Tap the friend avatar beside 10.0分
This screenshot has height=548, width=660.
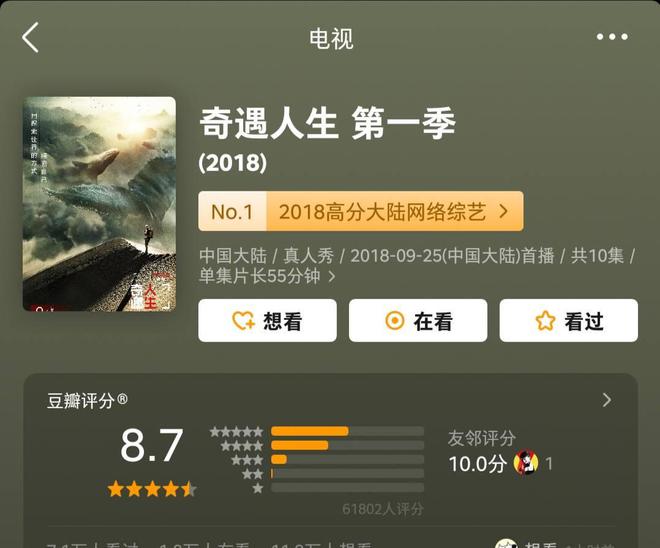click(x=526, y=463)
